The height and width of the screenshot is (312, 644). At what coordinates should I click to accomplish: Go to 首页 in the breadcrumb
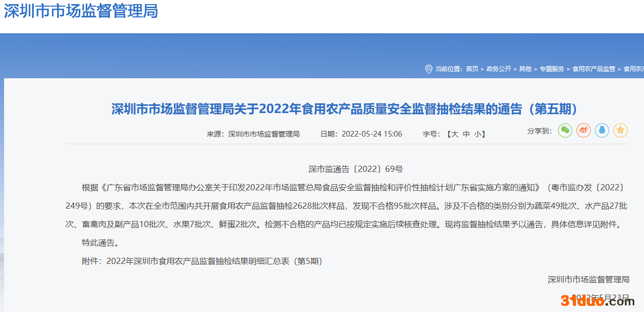pyautogui.click(x=472, y=69)
